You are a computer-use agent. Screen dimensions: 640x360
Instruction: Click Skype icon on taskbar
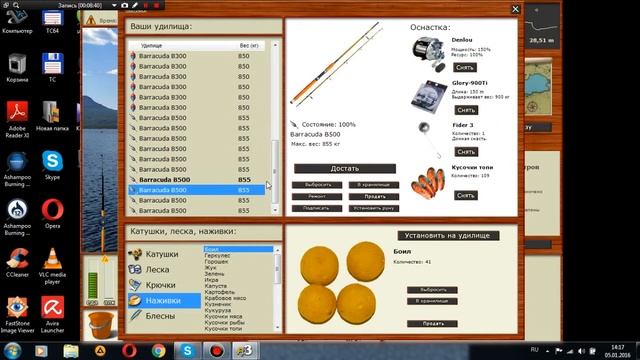(187, 351)
